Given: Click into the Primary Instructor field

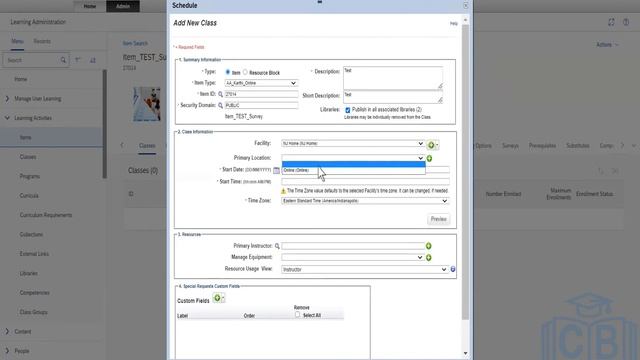Looking at the screenshot, I should click(x=353, y=246).
